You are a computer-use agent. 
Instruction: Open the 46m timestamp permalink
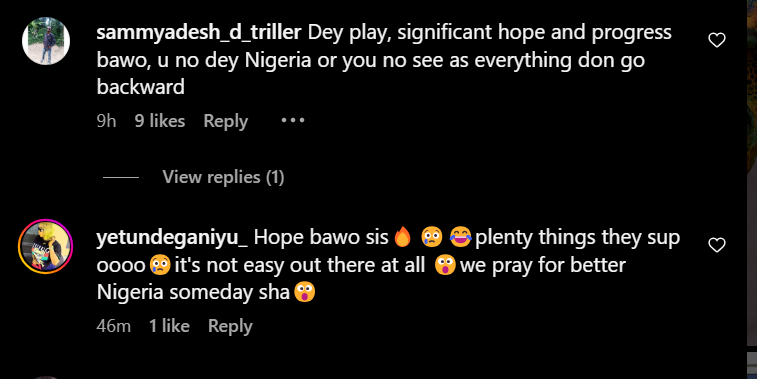113,326
